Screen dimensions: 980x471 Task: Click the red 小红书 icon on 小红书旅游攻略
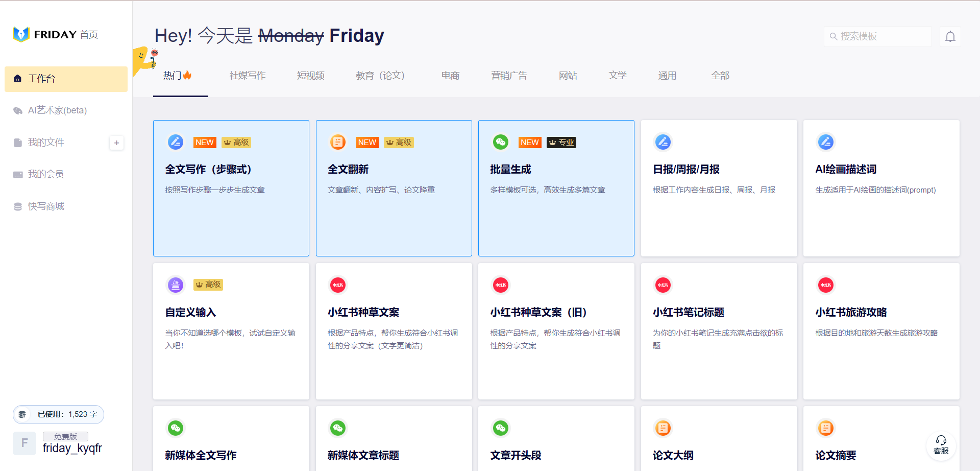(825, 285)
